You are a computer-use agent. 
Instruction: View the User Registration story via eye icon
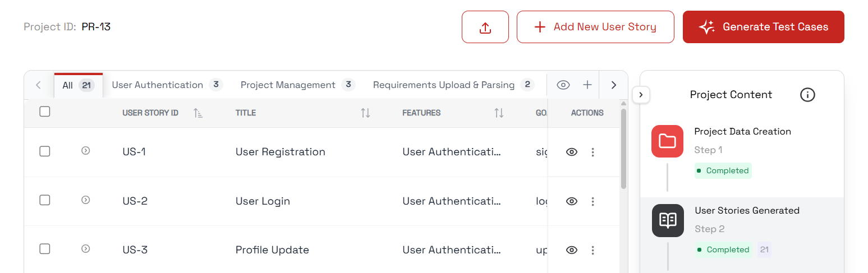coord(572,152)
